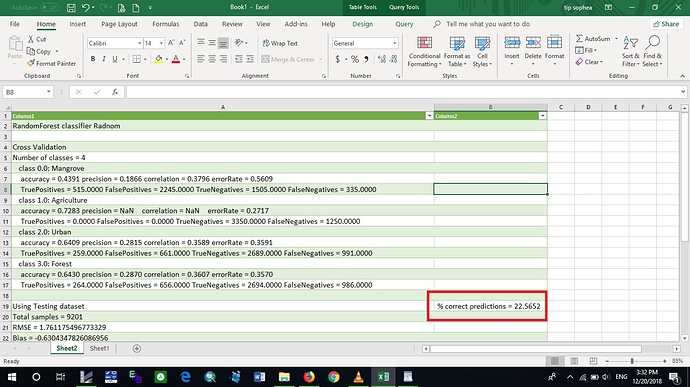Image resolution: width=690 pixels, height=387 pixels.
Task: Center text horizontally
Action: pyautogui.click(x=212, y=59)
